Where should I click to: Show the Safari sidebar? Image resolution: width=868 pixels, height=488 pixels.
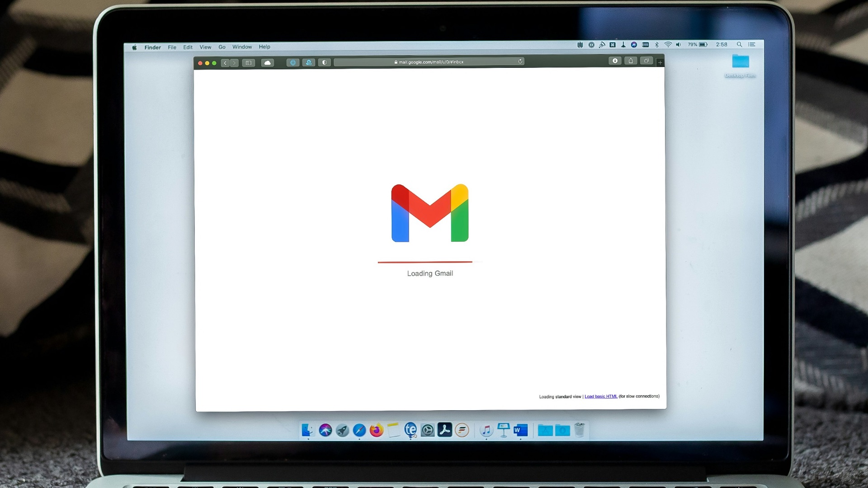point(248,63)
